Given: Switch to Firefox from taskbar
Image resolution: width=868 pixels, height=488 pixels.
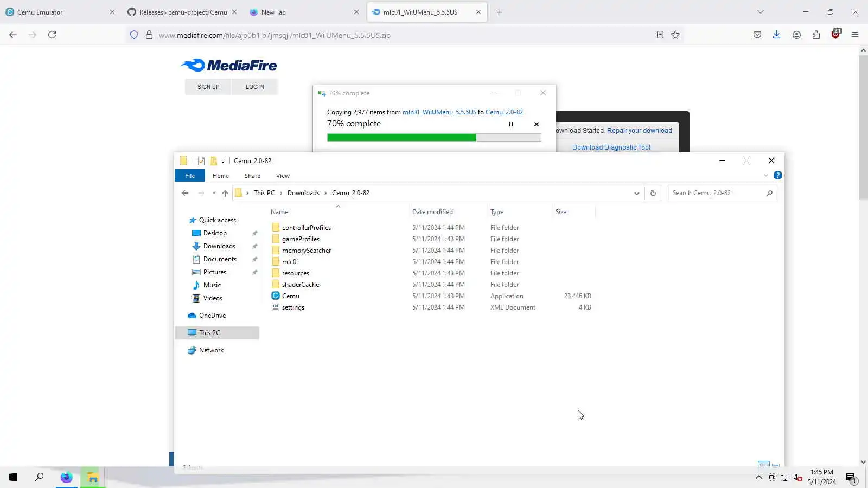Looking at the screenshot, I should (66, 477).
